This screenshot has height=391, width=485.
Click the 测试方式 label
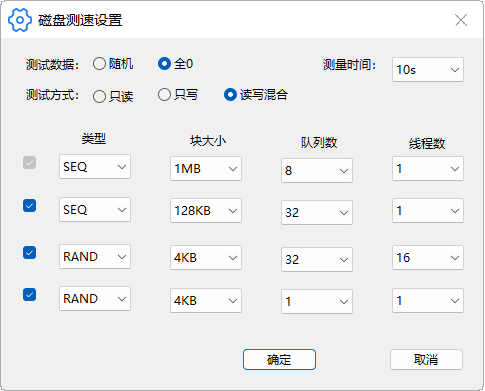pos(53,95)
